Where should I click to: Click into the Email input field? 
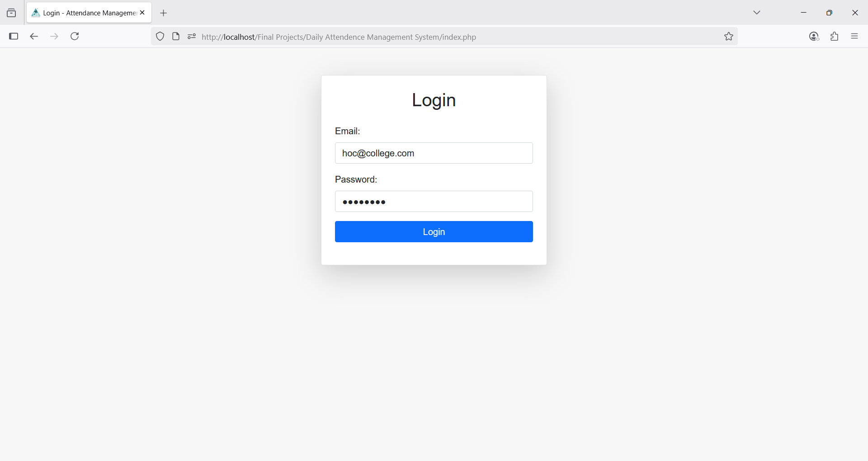point(434,153)
